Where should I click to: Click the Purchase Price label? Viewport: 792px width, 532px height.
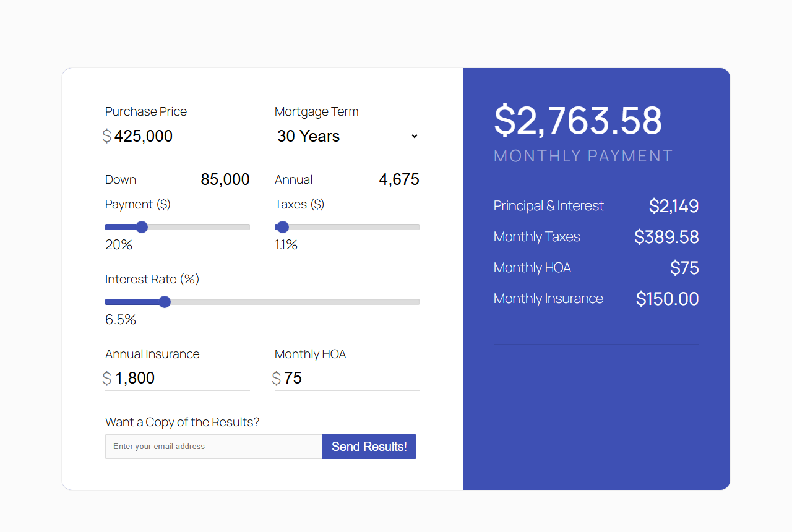point(146,111)
